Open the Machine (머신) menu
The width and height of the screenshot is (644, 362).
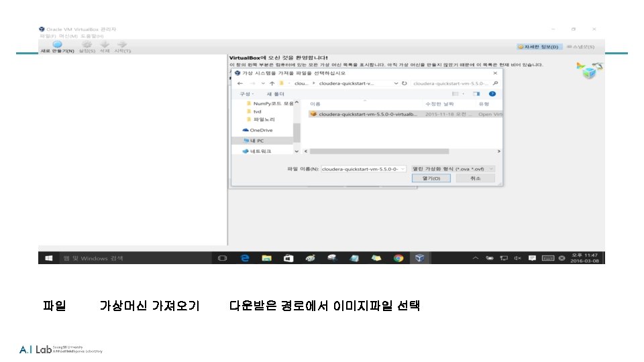[68, 36]
